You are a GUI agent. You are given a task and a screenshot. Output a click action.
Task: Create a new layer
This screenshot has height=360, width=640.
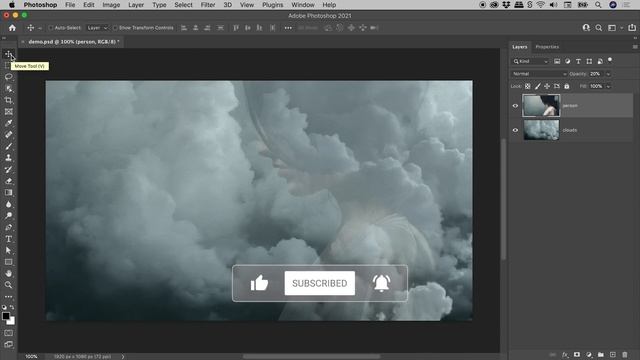tap(613, 355)
